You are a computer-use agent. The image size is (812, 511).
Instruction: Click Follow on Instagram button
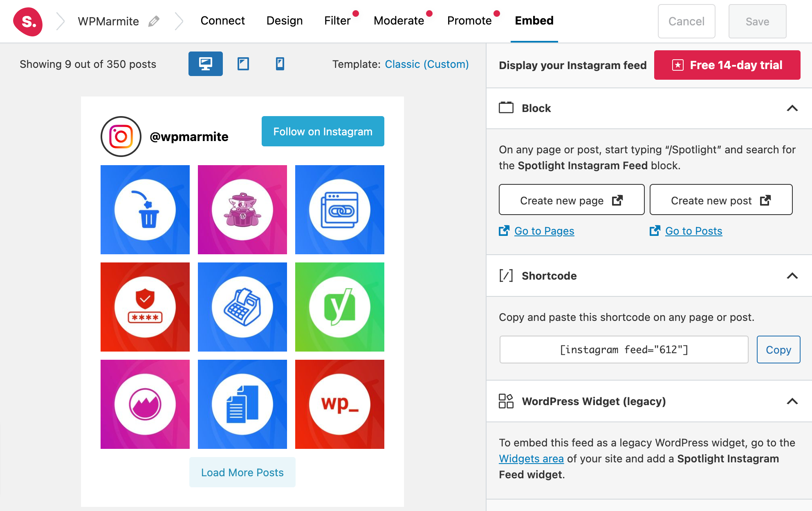tap(323, 131)
